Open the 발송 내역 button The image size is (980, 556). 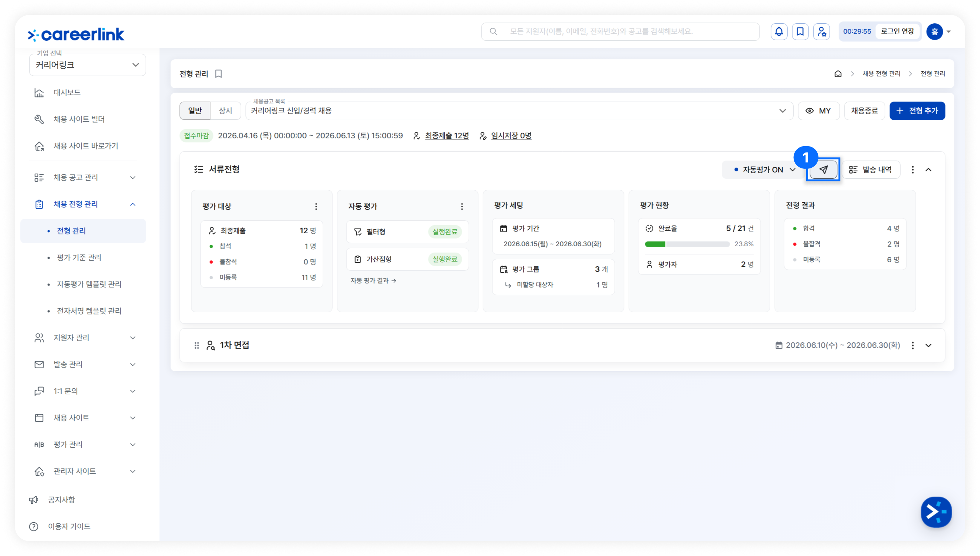click(x=871, y=170)
